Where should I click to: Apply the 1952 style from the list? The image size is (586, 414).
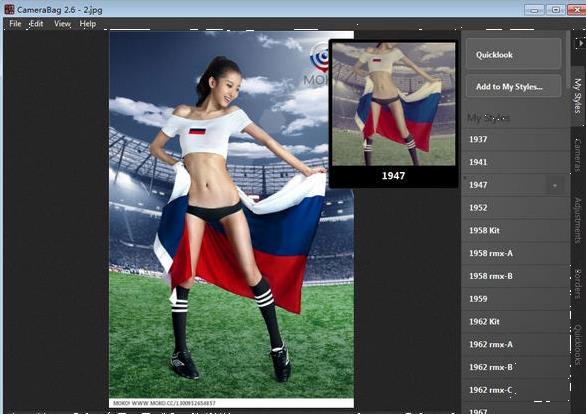coord(516,208)
